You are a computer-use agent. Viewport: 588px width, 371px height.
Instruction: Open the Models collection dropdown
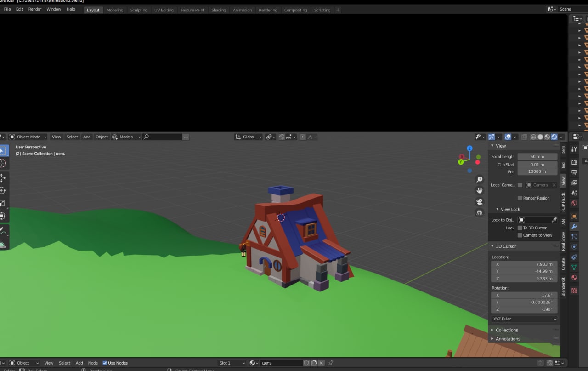126,137
